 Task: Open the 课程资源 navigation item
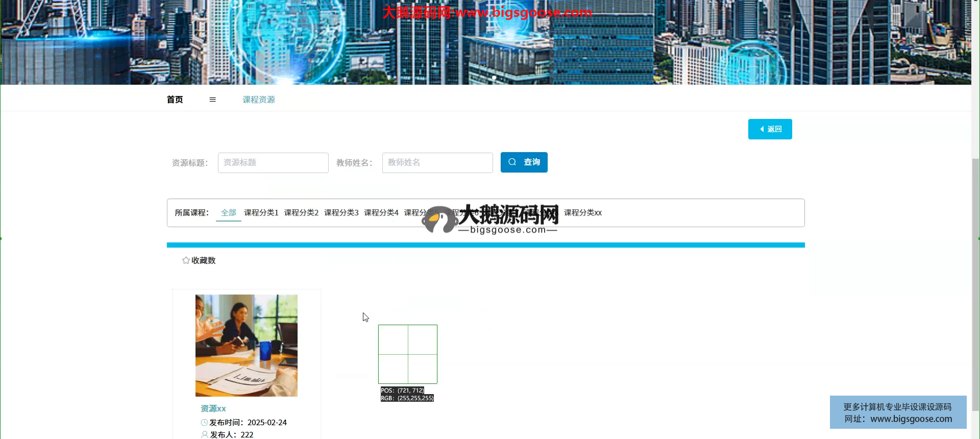pyautogui.click(x=258, y=100)
